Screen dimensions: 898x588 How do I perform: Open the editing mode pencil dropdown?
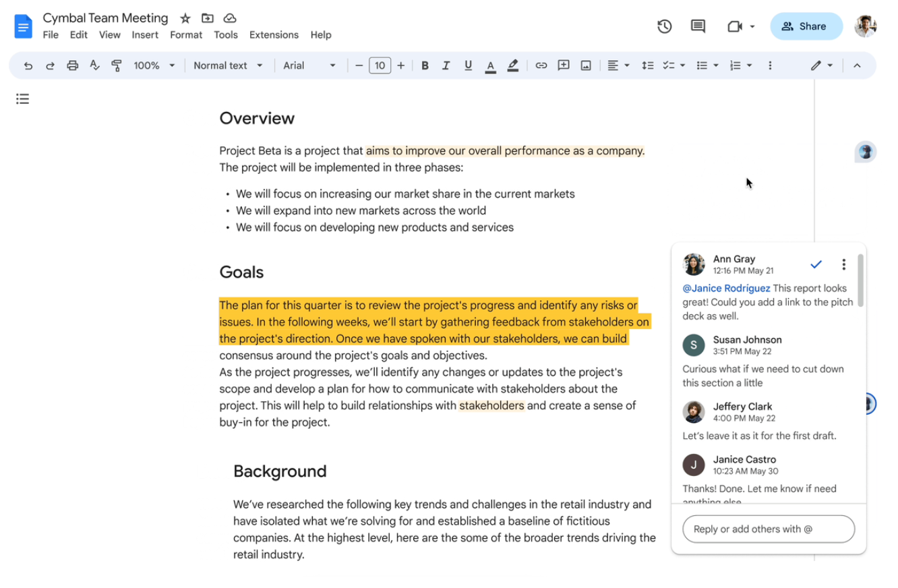tap(822, 65)
